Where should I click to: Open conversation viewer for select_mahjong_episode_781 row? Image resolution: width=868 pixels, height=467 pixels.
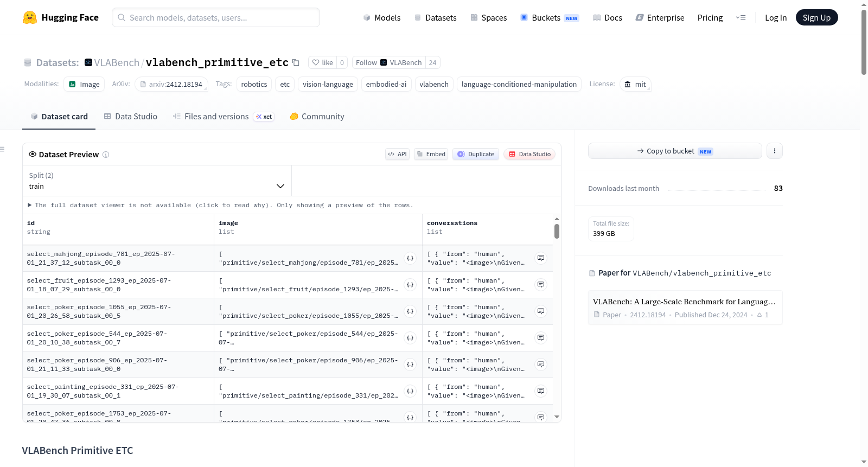pos(541,258)
